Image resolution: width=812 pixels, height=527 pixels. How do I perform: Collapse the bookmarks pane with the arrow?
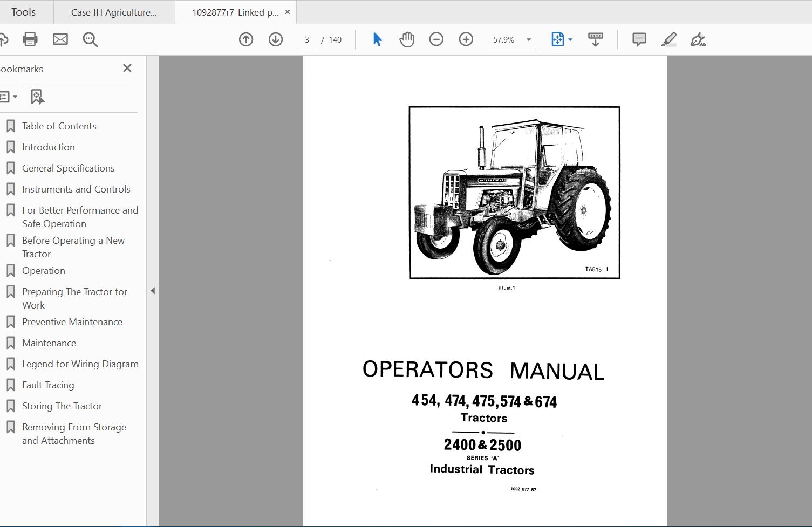point(153,291)
